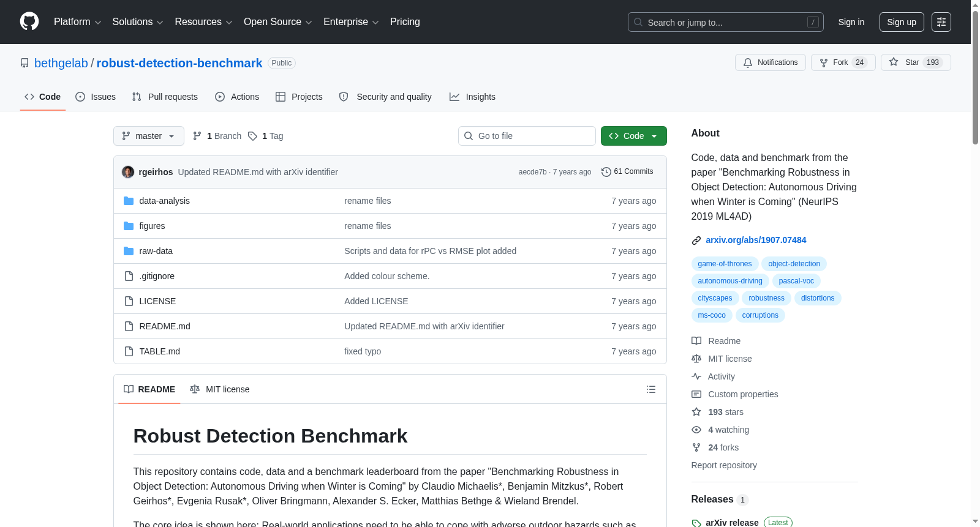980x527 pixels.
Task: Switch to Security and quality tab
Action: 385,97
